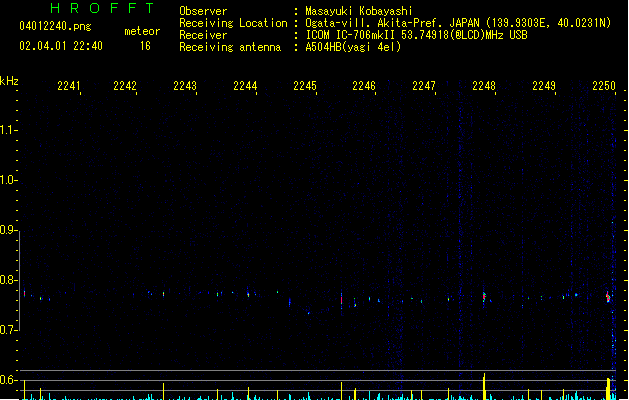Screen dimensions: 629x400
Task: Click the 2244 time marker
Action: click(245, 86)
